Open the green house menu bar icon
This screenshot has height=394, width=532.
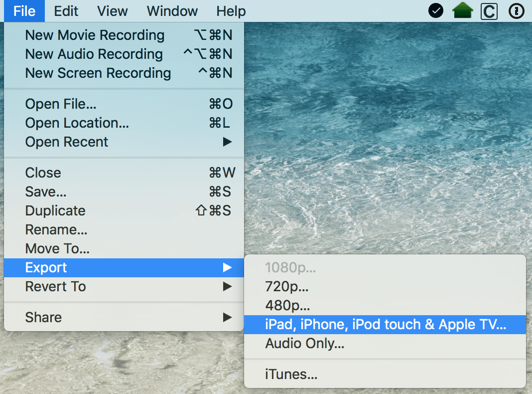(x=462, y=10)
